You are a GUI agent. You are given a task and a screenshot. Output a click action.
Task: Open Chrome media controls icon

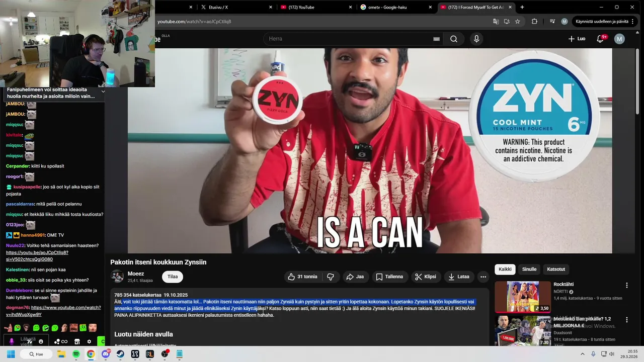point(552,22)
